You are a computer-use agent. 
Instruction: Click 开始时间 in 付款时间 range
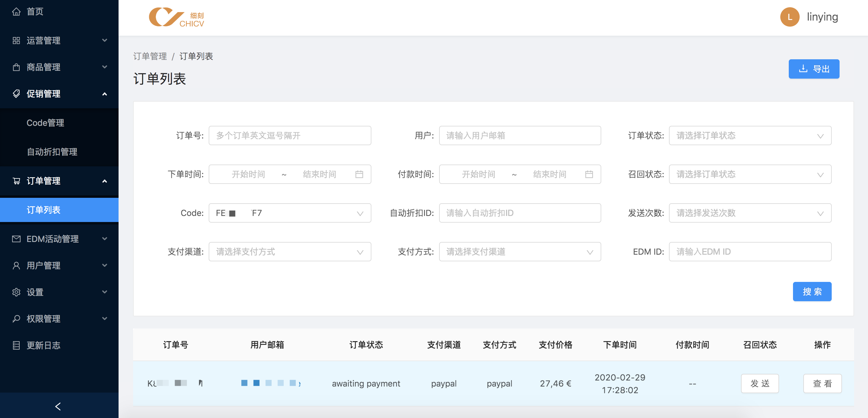[478, 174]
